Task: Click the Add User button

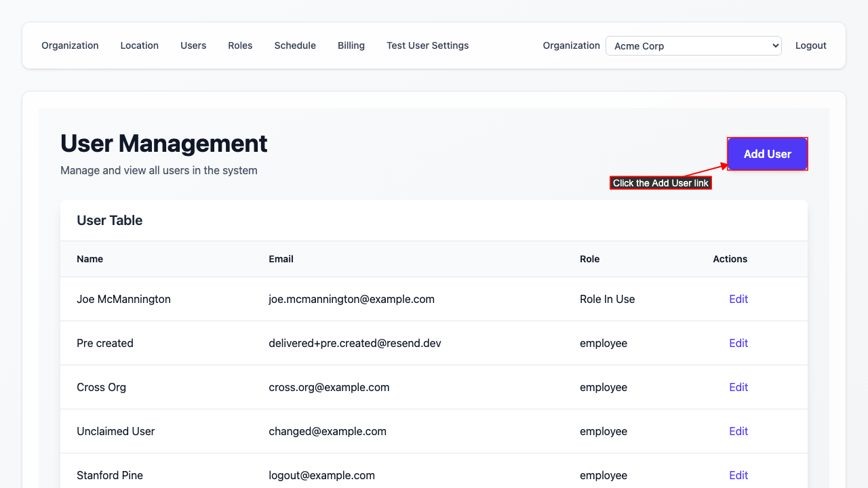Action: tap(767, 154)
